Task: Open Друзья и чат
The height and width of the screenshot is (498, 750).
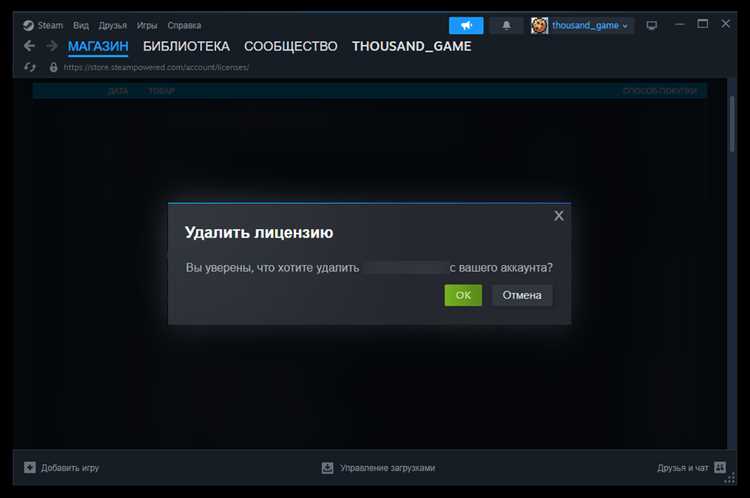Action: tap(683, 467)
